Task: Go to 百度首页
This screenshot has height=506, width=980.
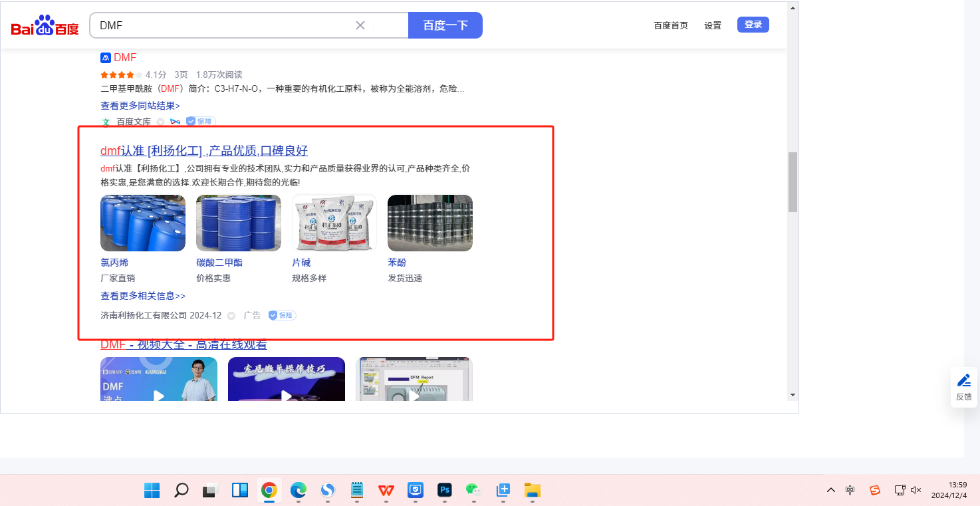Action: [x=671, y=25]
